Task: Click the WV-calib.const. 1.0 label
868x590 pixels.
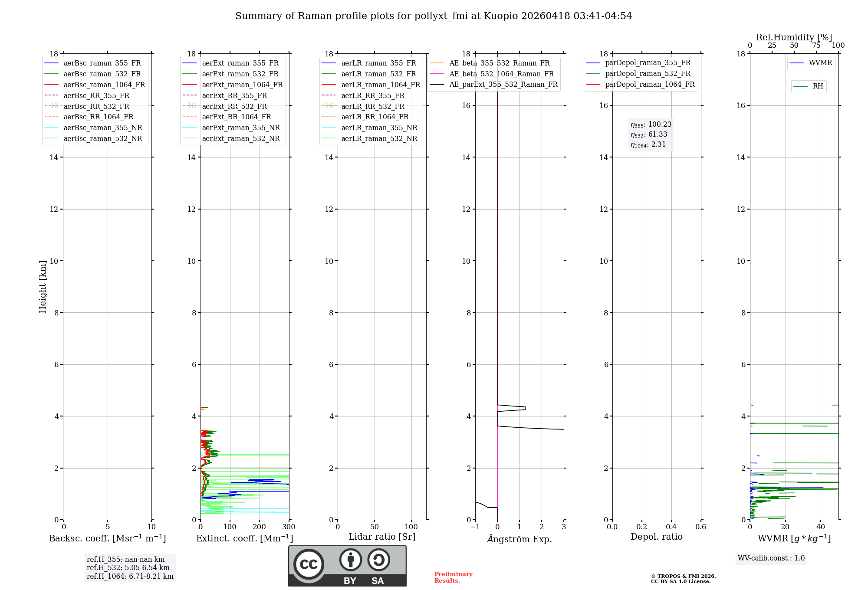Action: 771,558
